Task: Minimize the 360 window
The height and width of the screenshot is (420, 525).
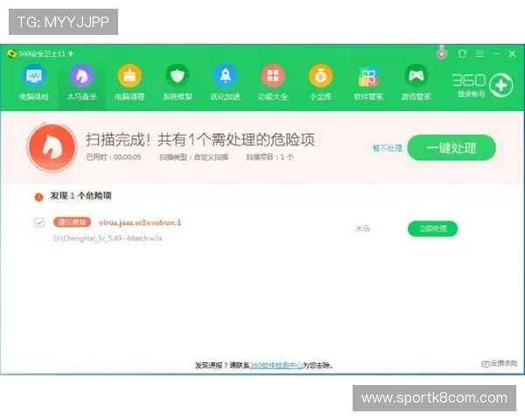Action: [496, 53]
